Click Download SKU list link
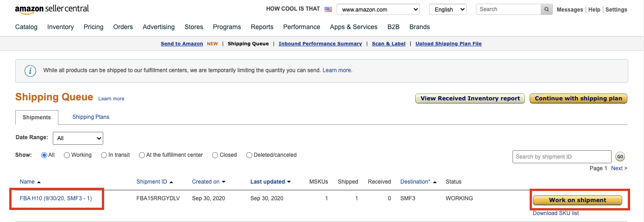Image resolution: width=644 pixels, height=222 pixels. tap(556, 213)
